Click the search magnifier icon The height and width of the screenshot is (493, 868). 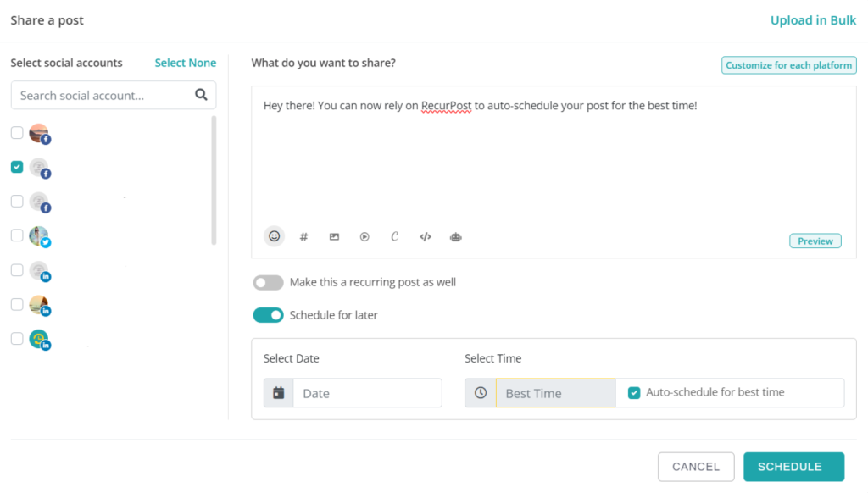click(x=201, y=95)
